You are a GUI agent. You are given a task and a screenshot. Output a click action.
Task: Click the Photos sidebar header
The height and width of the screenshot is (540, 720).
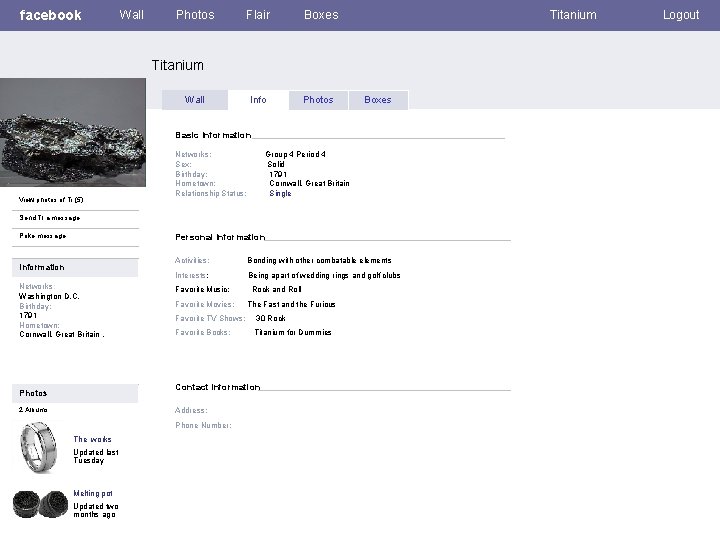[x=75, y=393]
